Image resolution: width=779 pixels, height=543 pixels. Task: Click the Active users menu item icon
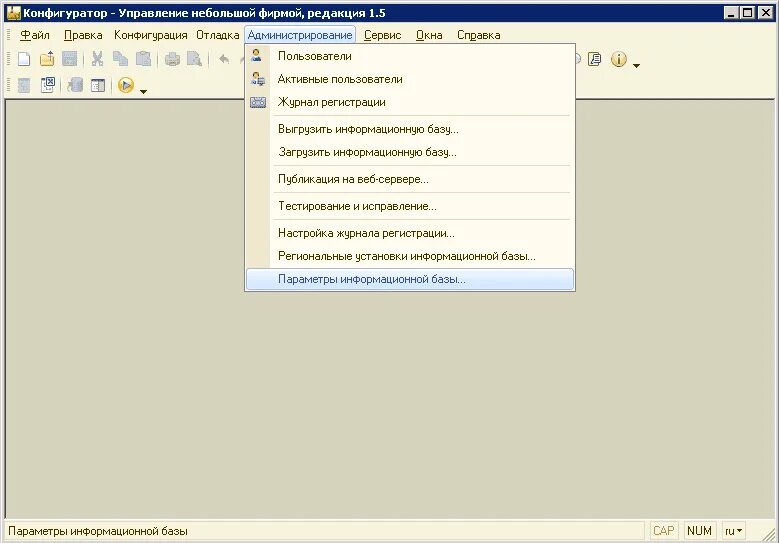pos(257,78)
